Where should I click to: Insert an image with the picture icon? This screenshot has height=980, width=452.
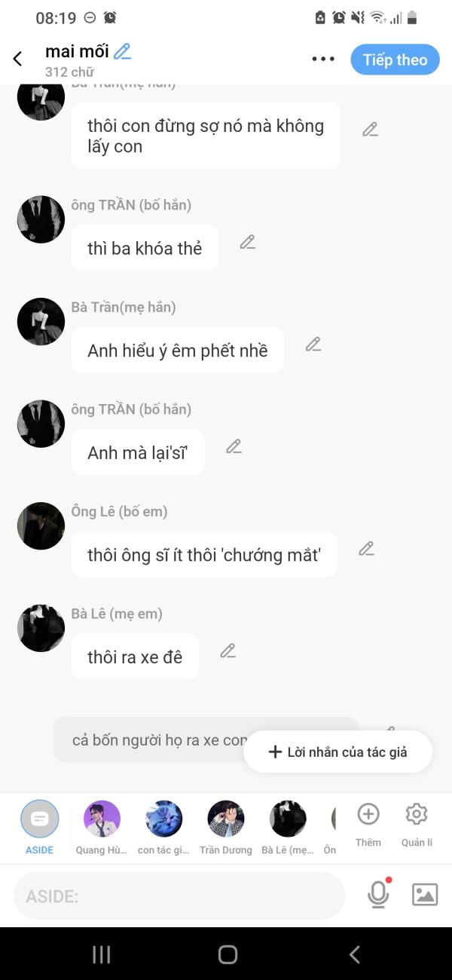pos(425,895)
